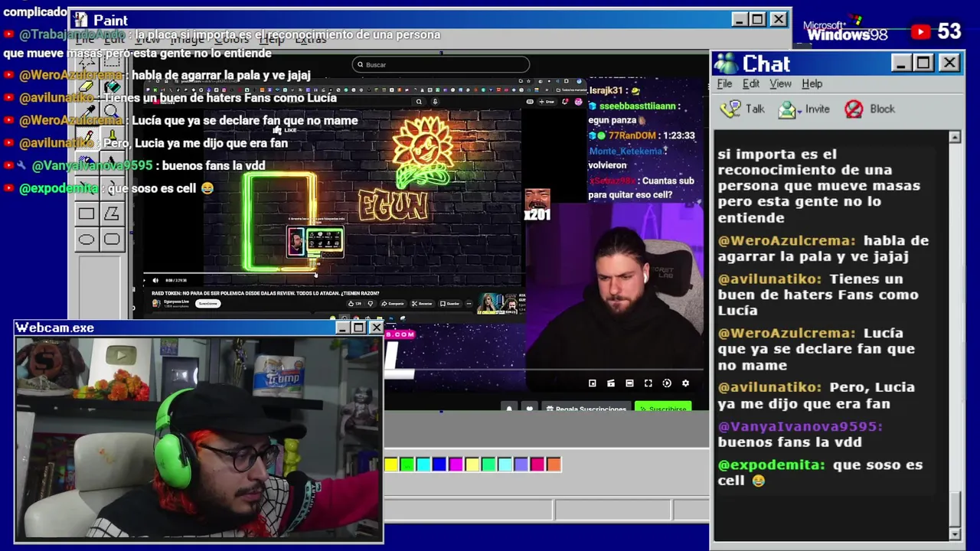Open the Edit menu in Chat window
The height and width of the screenshot is (551, 980).
pos(751,83)
